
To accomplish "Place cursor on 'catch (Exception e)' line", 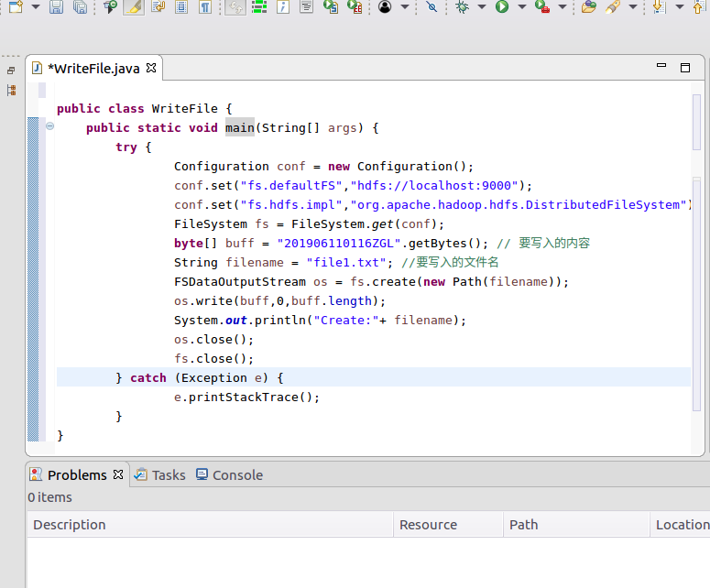I will (374, 377).
